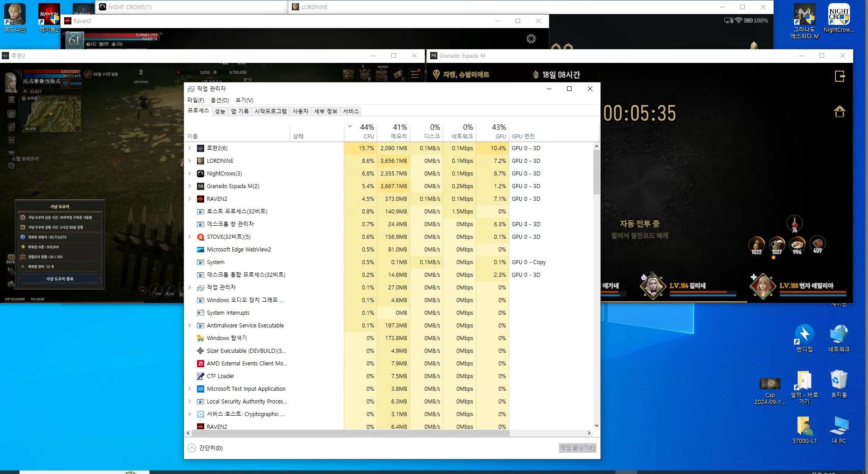868x474 pixels.
Task: Click the settings gear in Raven2 window
Action: 531,39
